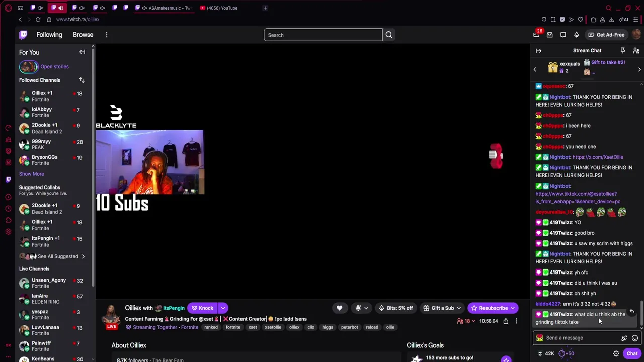Click the Fortnite category link

(190, 327)
